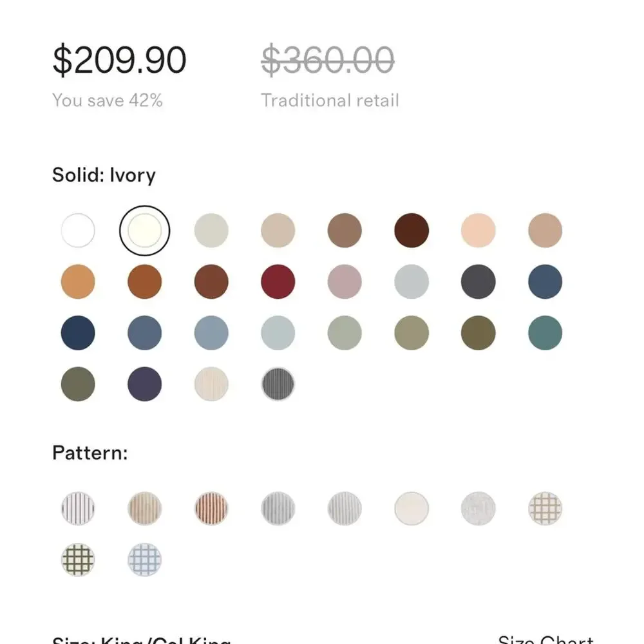Select the tan windowpane grid pattern swatch
Screen dimensions: 644x644
[x=545, y=509]
